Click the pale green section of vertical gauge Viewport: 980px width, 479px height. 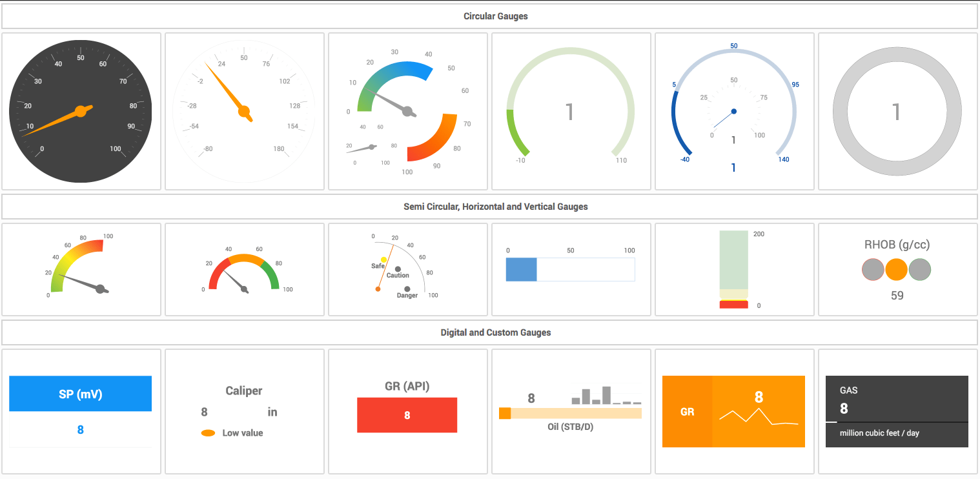pyautogui.click(x=734, y=260)
